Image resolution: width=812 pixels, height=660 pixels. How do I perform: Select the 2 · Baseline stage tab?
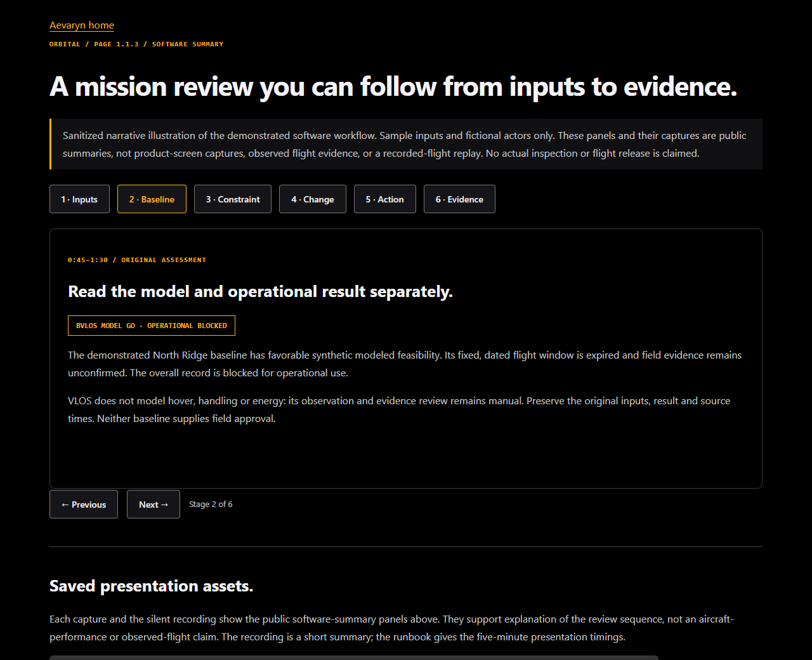pyautogui.click(x=152, y=199)
